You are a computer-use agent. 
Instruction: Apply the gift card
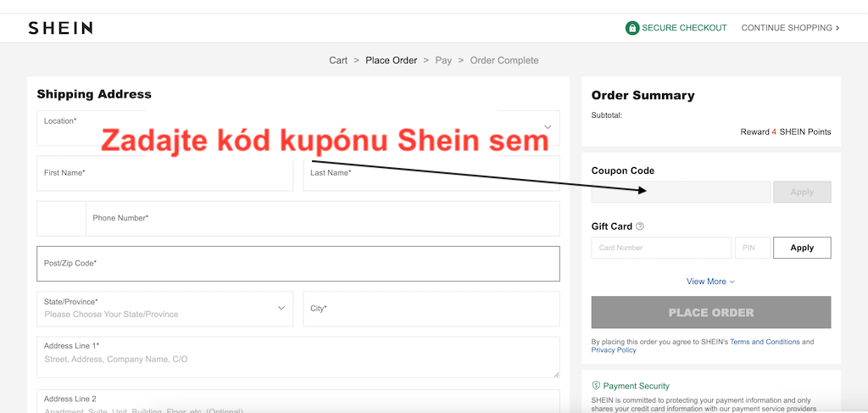click(x=802, y=248)
